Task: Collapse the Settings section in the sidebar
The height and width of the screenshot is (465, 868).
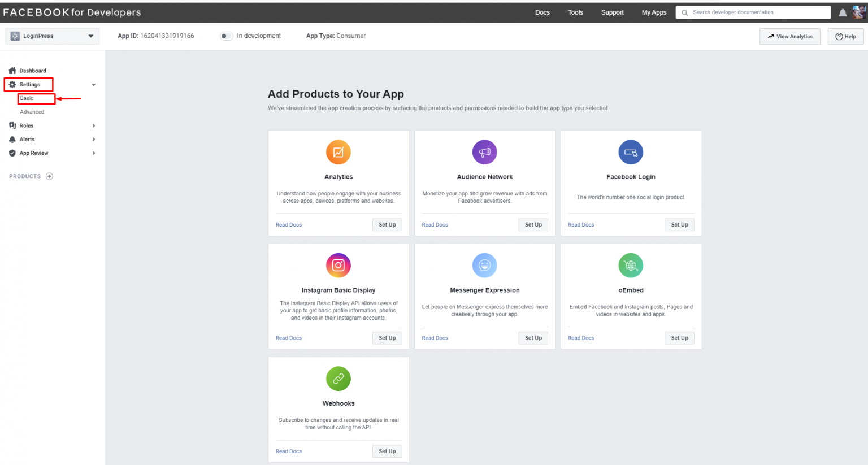Action: click(93, 84)
